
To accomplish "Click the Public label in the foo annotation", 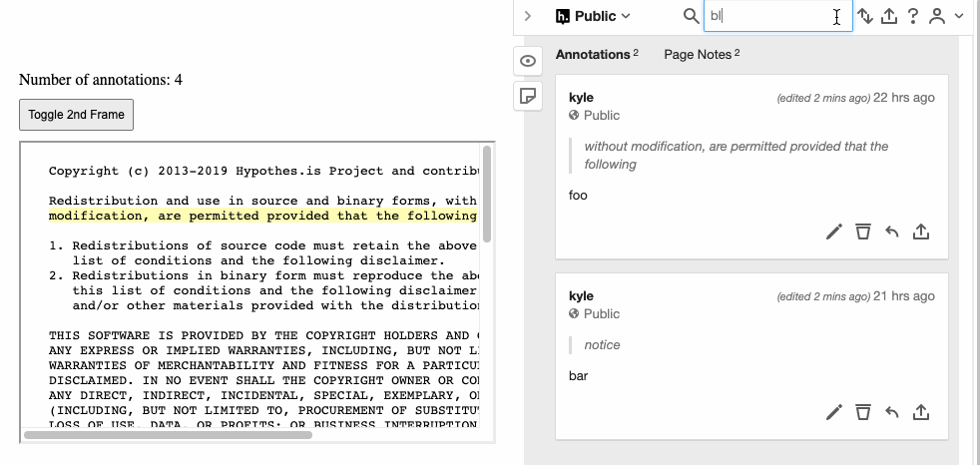I will pyautogui.click(x=601, y=116).
